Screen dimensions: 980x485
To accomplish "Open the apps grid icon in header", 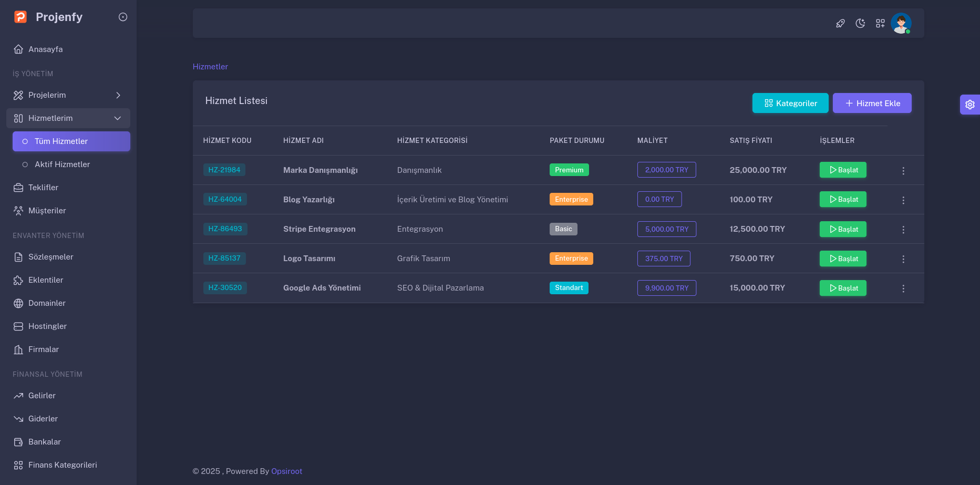I will (880, 23).
